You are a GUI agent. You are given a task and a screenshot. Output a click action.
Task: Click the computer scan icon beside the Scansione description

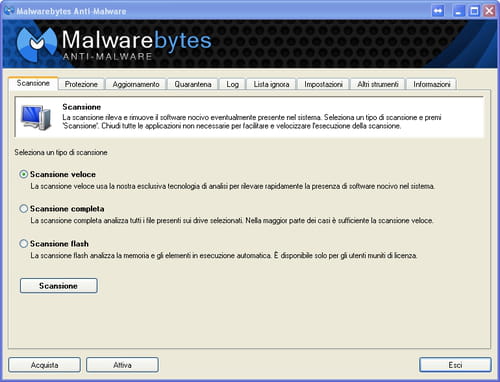[36, 117]
